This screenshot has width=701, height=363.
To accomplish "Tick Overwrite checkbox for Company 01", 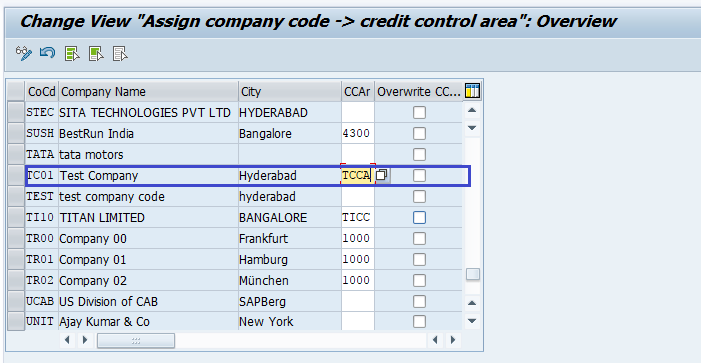I will (419, 260).
